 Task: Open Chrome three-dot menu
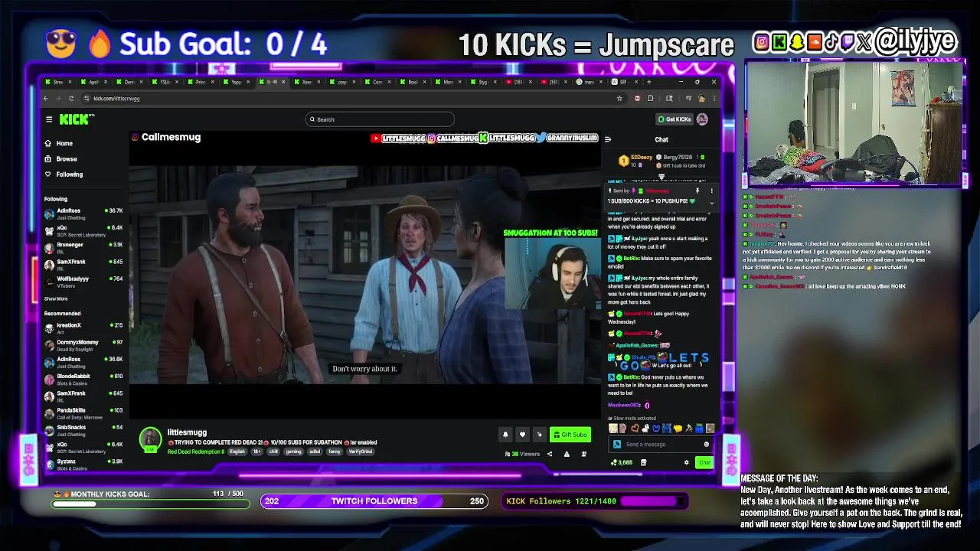point(714,98)
